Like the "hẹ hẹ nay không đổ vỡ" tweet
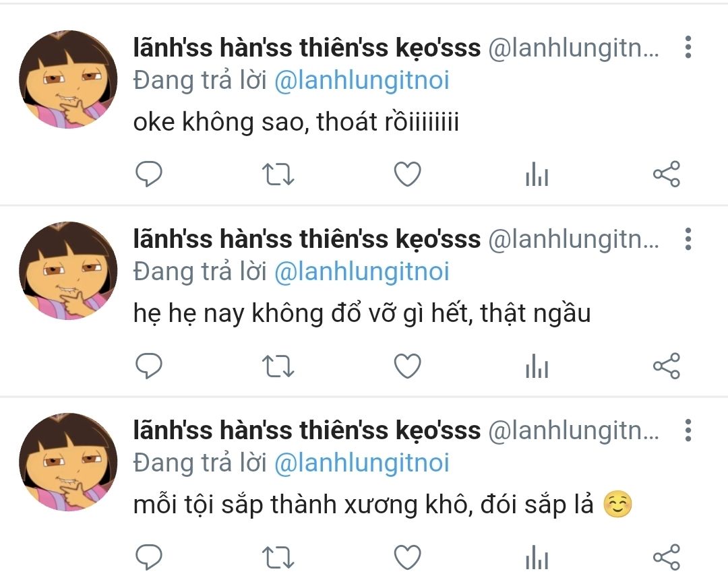 point(407,366)
